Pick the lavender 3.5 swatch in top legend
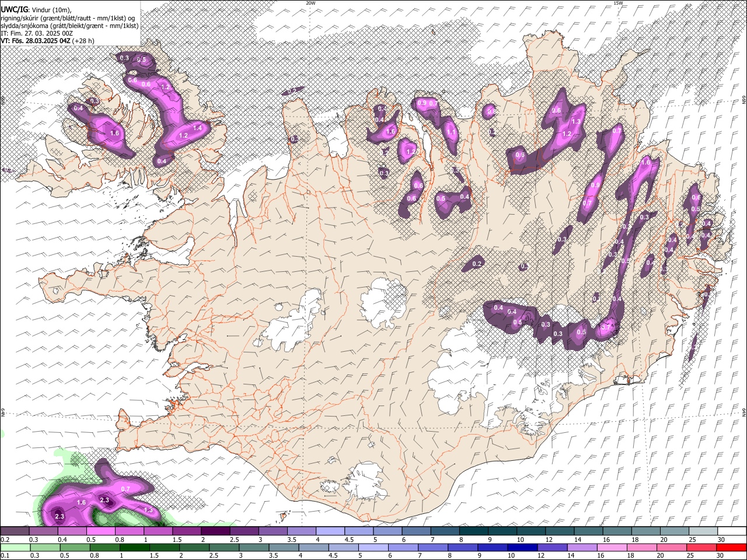Screen dimensions: 747x560 pos(301,531)
